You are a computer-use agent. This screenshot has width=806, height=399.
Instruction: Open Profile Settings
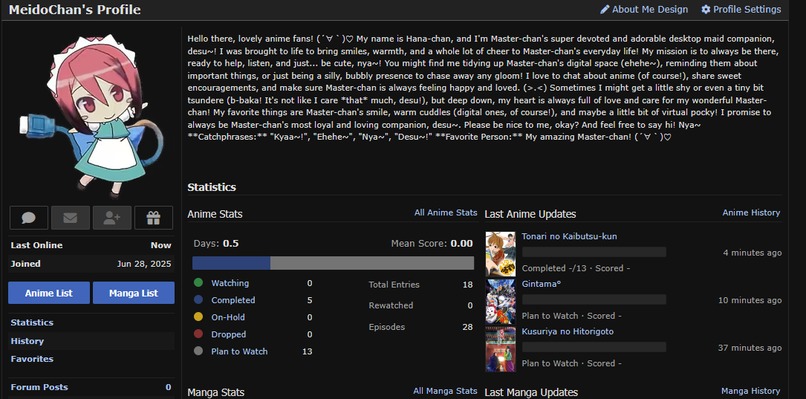(x=741, y=9)
